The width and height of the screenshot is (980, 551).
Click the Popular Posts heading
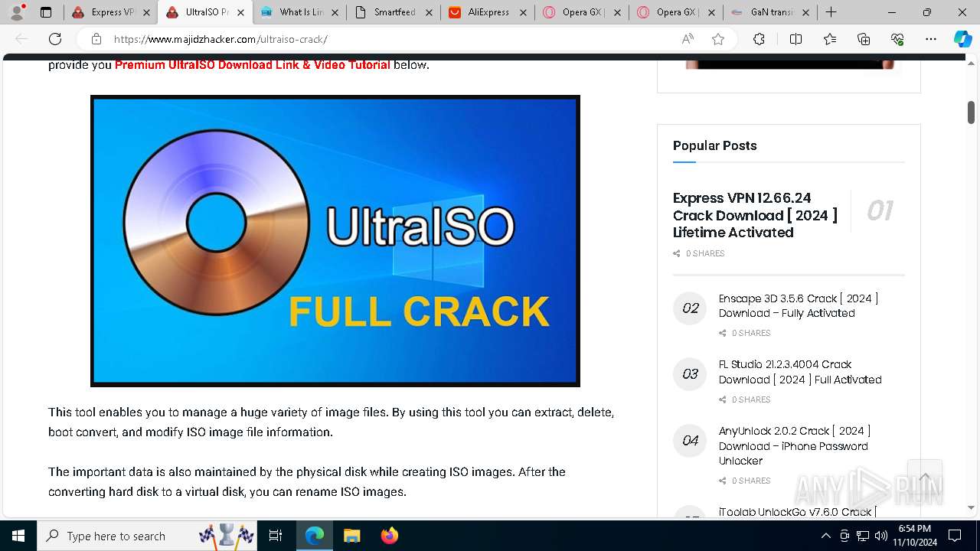(x=714, y=145)
